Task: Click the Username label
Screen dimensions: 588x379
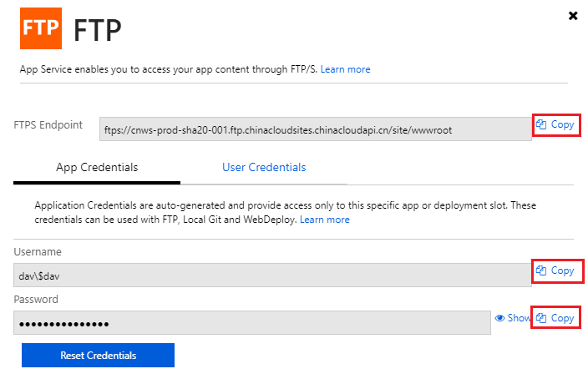Action: tap(38, 251)
